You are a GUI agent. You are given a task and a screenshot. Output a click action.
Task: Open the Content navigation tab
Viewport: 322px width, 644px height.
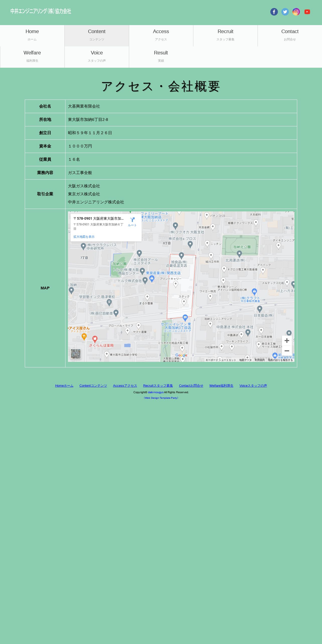[97, 36]
